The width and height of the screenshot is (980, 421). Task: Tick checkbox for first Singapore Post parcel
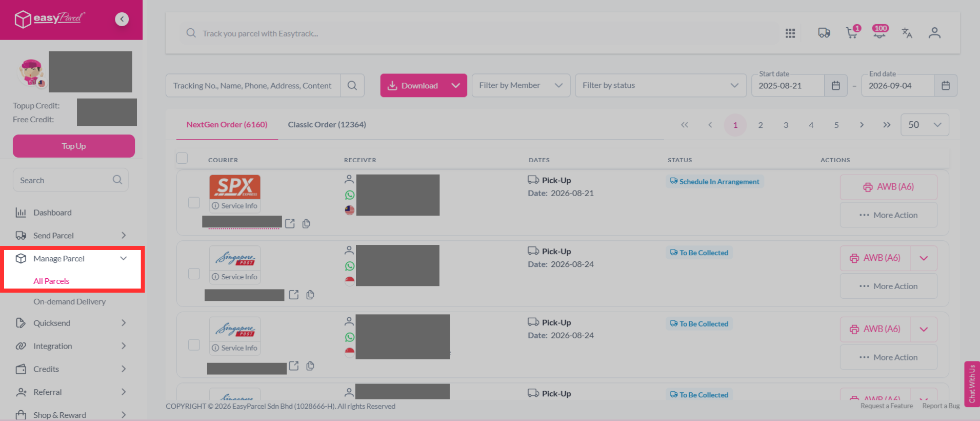tap(194, 273)
